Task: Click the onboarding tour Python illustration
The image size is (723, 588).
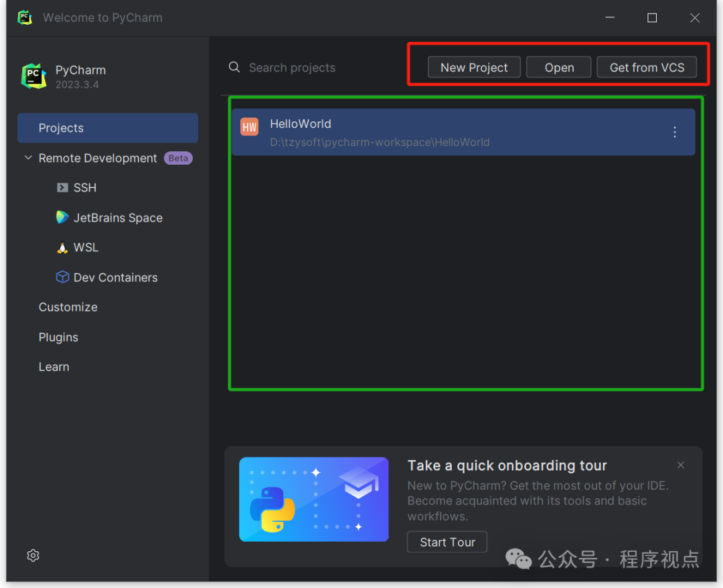Action: 313,499
